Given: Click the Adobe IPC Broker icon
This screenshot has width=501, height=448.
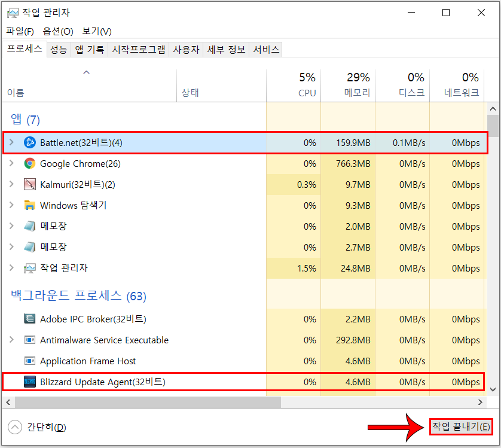Looking at the screenshot, I should click(x=30, y=319).
